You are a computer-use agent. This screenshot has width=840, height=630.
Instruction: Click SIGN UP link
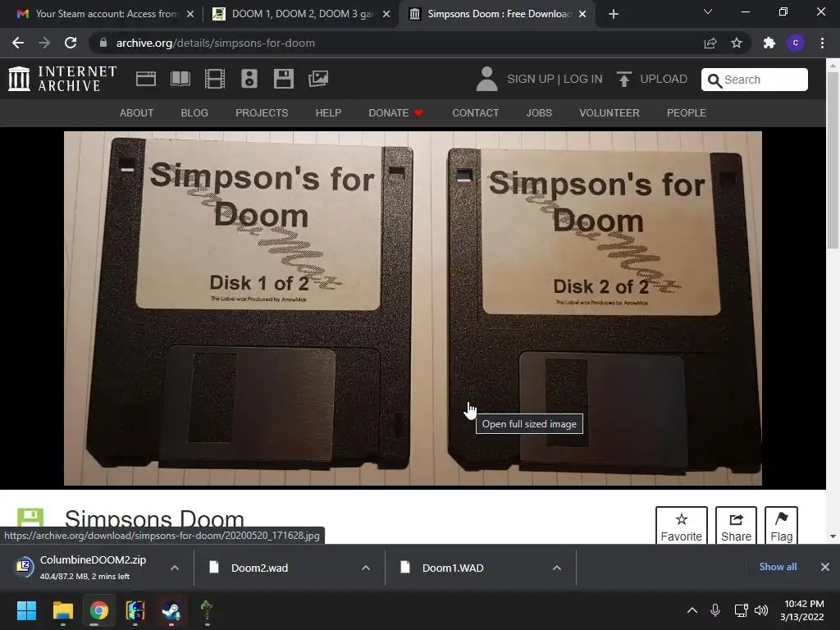(531, 79)
